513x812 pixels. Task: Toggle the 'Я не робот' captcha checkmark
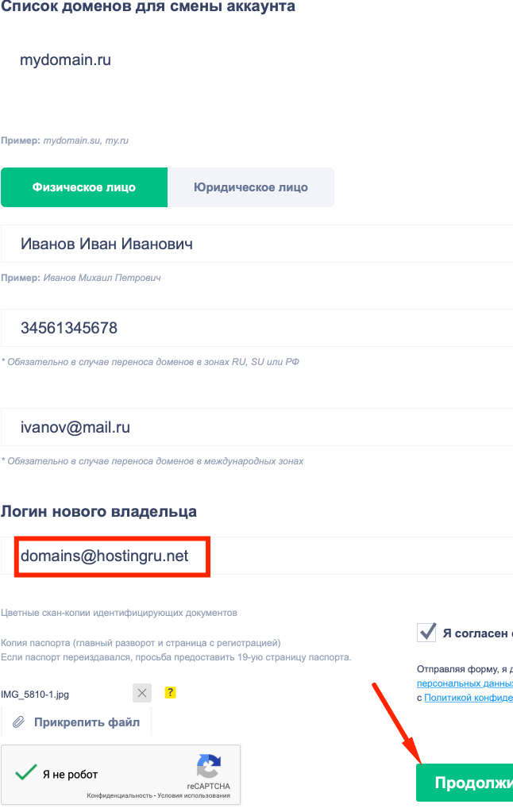[27, 773]
